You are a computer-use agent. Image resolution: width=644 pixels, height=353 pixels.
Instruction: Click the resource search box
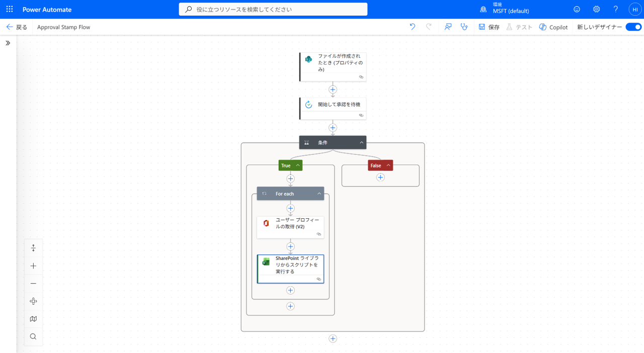pos(273,9)
